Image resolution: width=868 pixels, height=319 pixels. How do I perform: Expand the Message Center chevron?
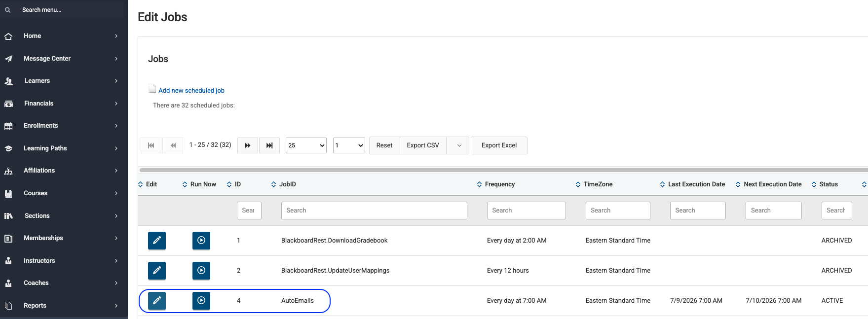116,59
